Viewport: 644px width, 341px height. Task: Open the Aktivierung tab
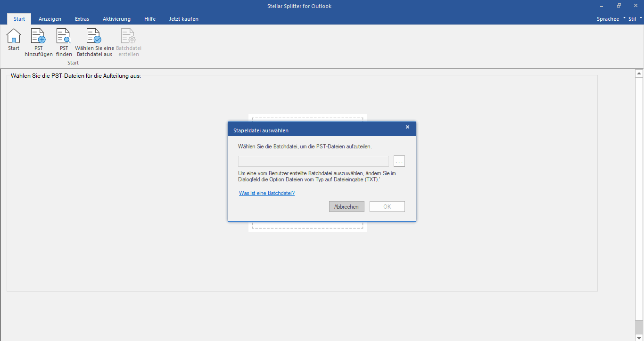pyautogui.click(x=116, y=19)
